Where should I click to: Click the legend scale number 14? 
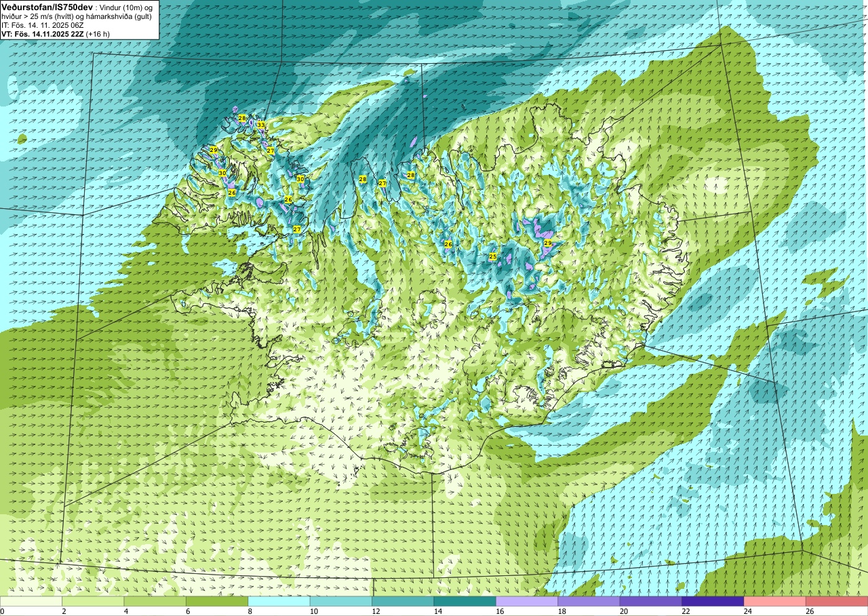coord(437,611)
